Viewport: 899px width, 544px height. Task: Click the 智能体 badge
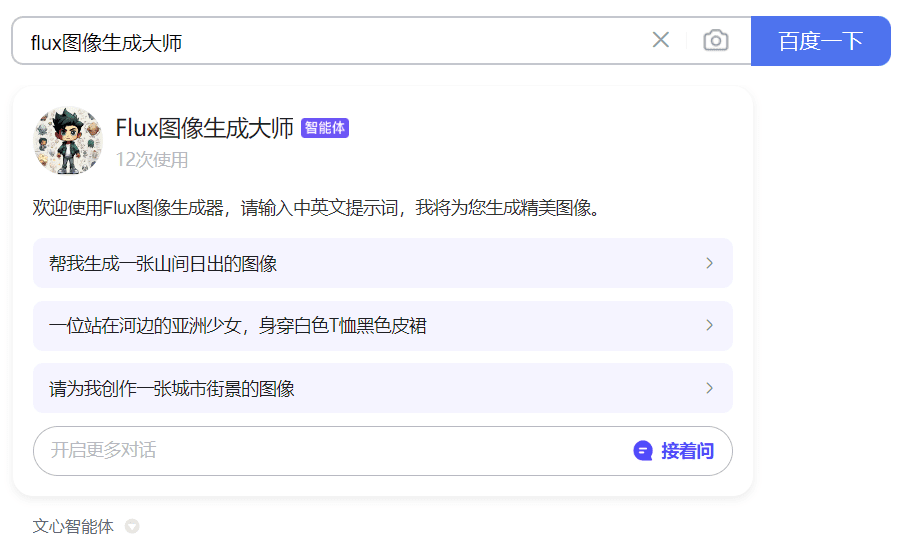(325, 128)
